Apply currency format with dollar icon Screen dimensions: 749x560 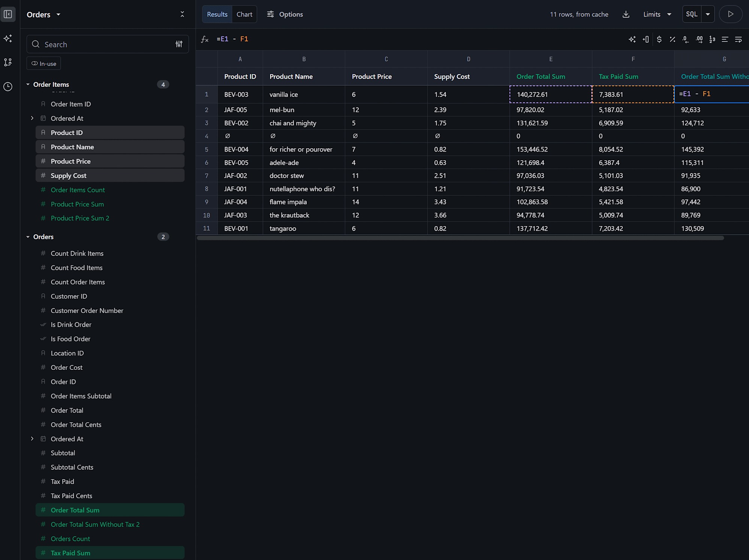[x=659, y=39]
